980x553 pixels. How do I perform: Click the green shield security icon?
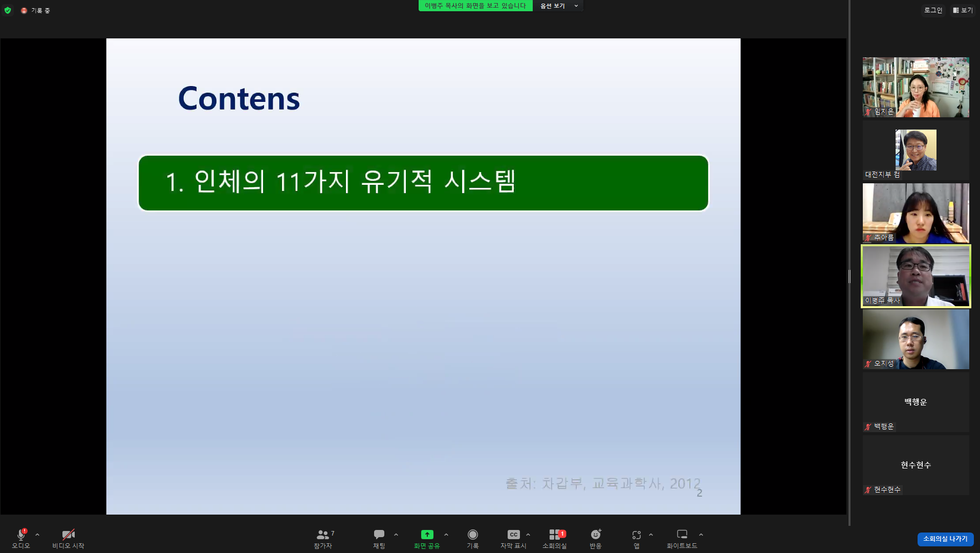coord(8,10)
